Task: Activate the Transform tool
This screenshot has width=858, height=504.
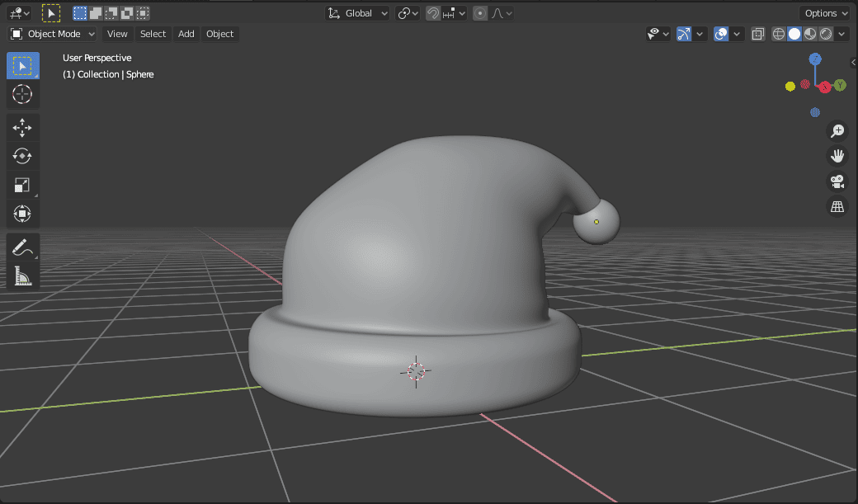Action: [22, 214]
